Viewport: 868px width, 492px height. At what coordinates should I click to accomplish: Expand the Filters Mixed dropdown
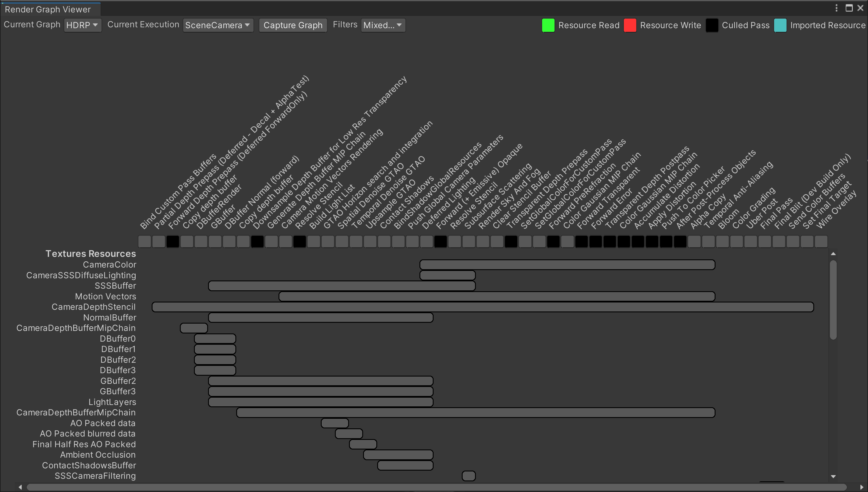click(x=383, y=25)
